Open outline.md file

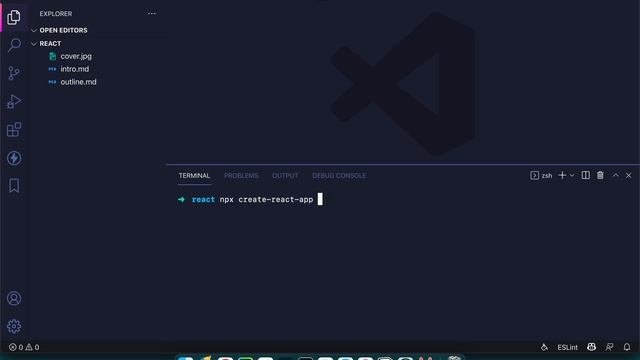coord(78,82)
